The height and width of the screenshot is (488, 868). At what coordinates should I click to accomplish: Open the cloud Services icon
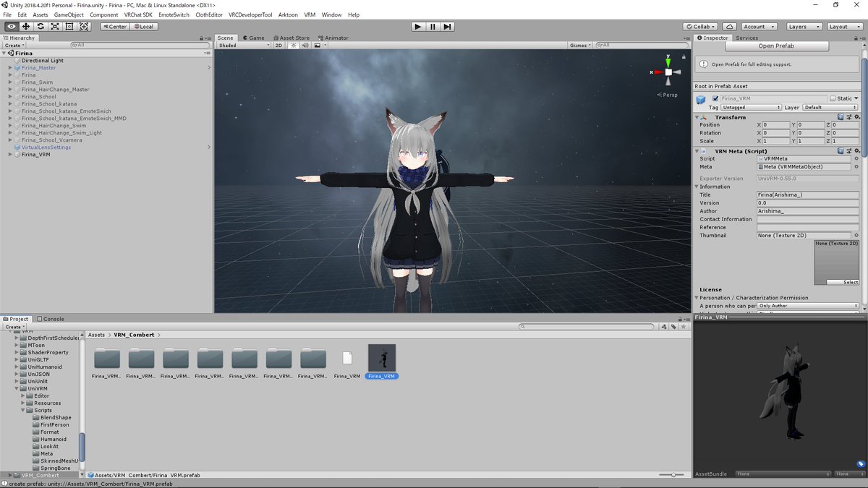(731, 26)
